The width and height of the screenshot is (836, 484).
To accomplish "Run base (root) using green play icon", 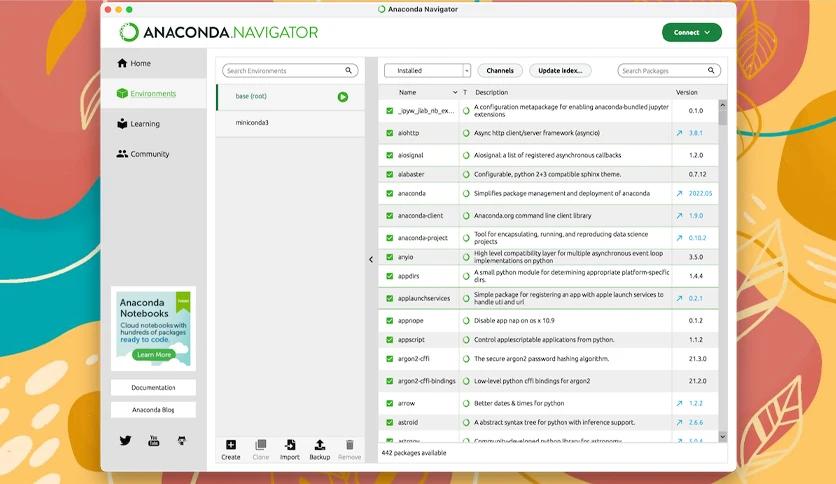I will click(x=343, y=97).
